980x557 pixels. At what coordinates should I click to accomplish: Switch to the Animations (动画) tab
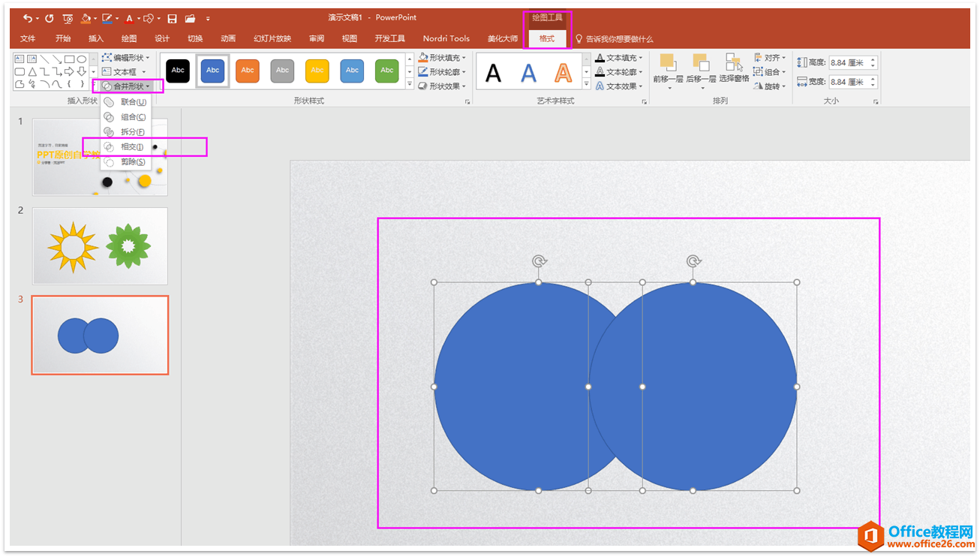(228, 39)
